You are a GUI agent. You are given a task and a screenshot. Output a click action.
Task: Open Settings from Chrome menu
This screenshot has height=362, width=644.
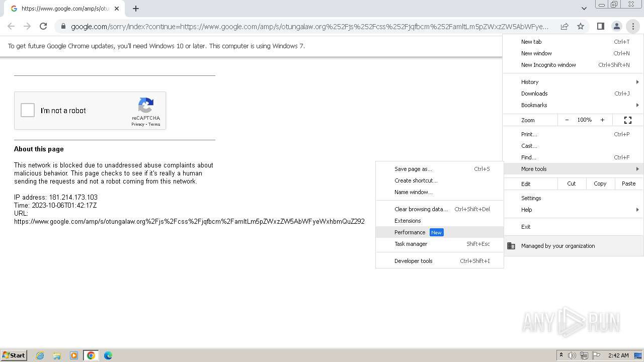[573, 198]
